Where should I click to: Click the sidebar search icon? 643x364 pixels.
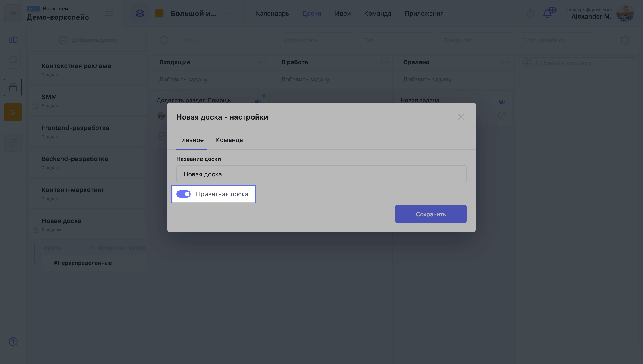pos(13,60)
